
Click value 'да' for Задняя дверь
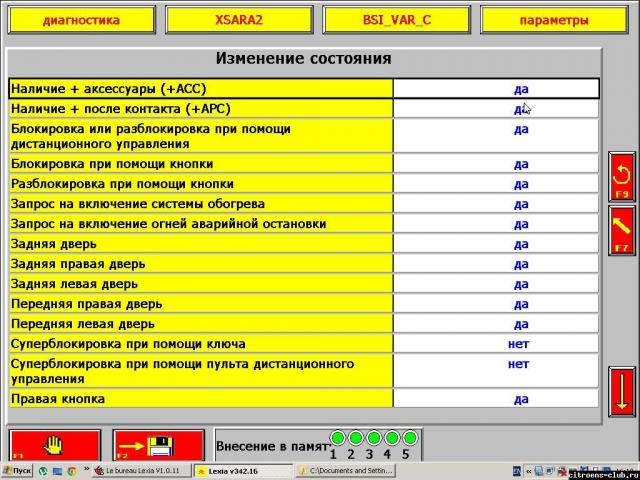pyautogui.click(x=521, y=244)
